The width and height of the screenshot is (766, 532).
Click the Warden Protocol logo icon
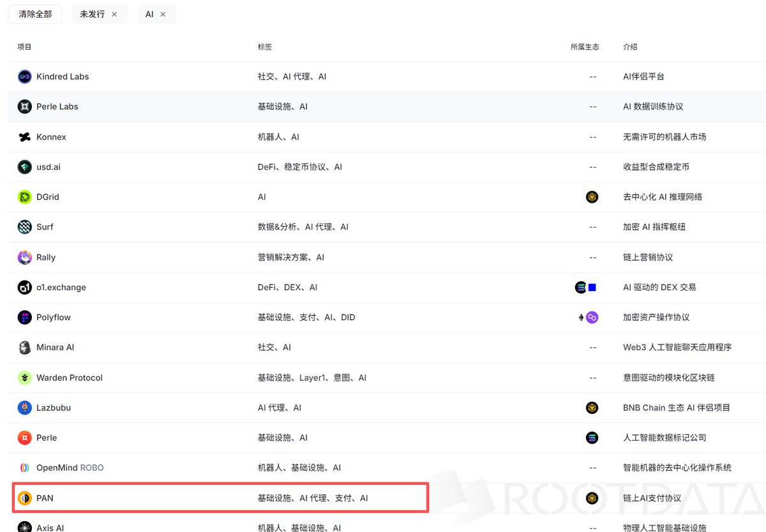(24, 378)
